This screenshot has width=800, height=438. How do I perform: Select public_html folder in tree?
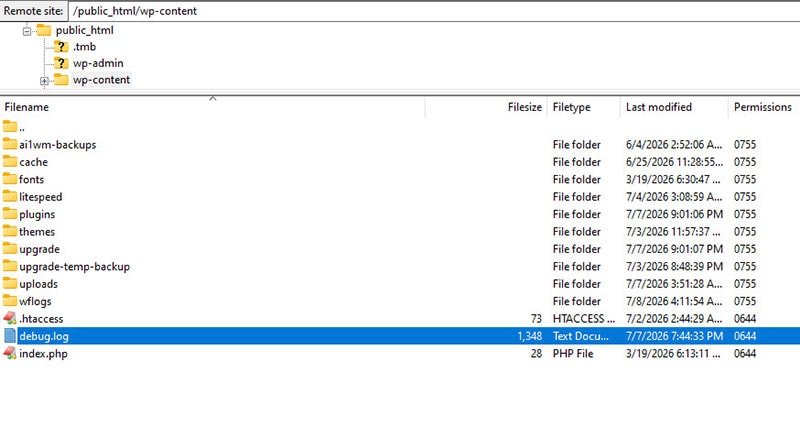click(x=85, y=30)
